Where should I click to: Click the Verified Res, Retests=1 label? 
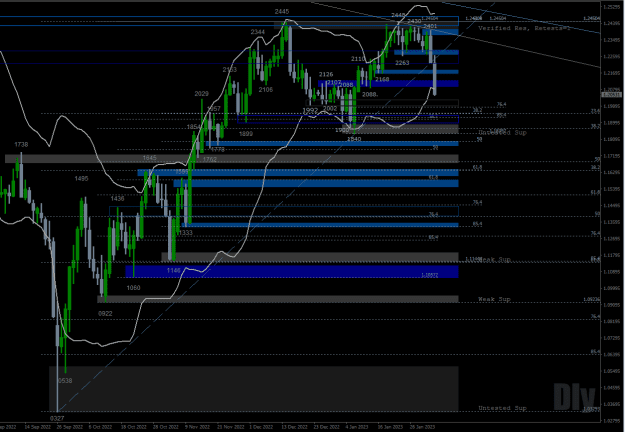[524, 28]
